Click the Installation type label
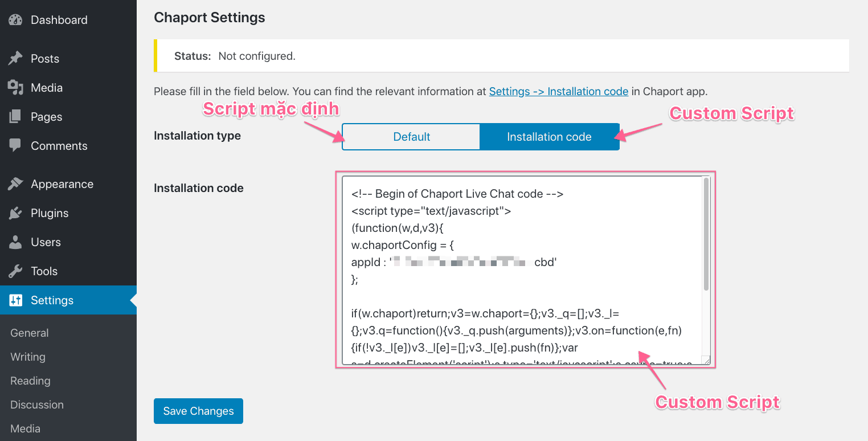Screen dimensions: 868x441 point(197,136)
